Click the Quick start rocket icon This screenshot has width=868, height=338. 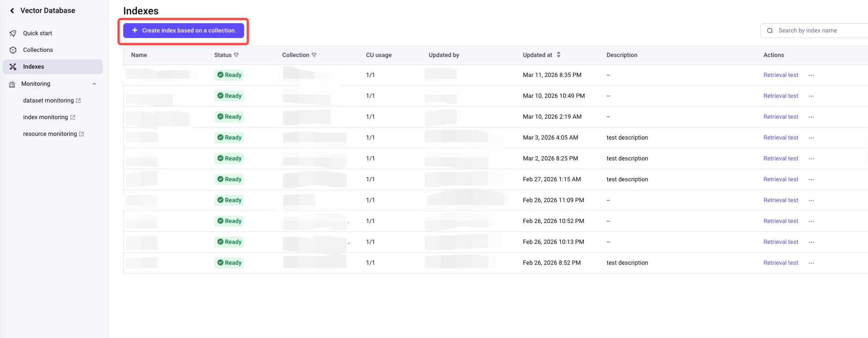point(13,33)
